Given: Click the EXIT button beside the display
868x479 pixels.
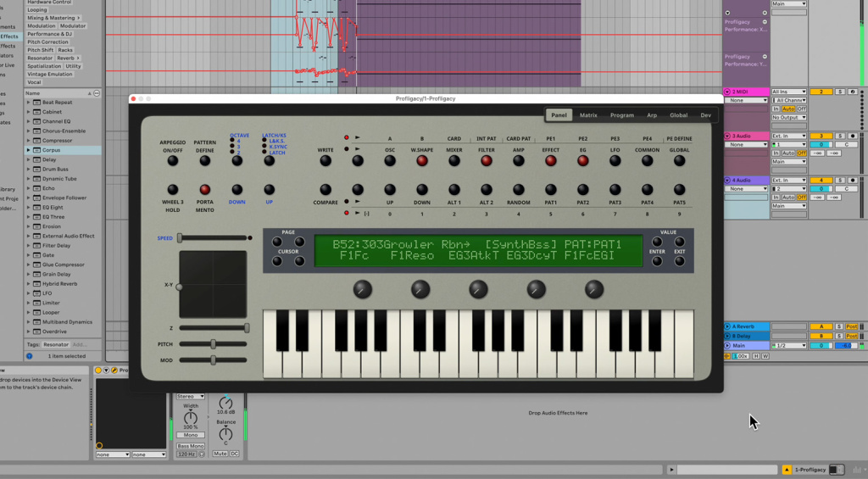Looking at the screenshot, I should (679, 261).
